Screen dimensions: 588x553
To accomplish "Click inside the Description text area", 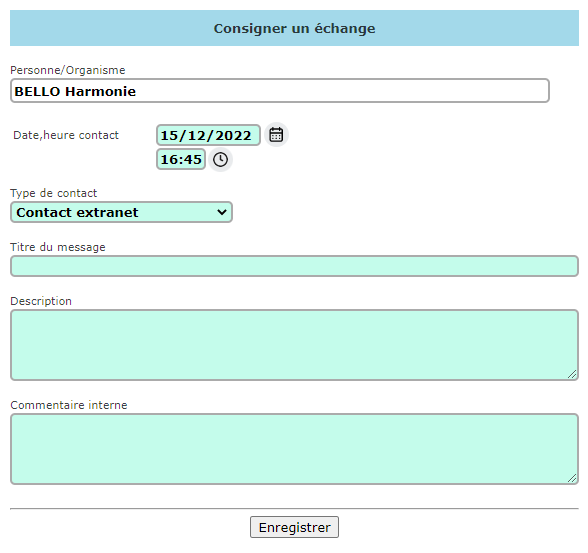I will pos(294,345).
